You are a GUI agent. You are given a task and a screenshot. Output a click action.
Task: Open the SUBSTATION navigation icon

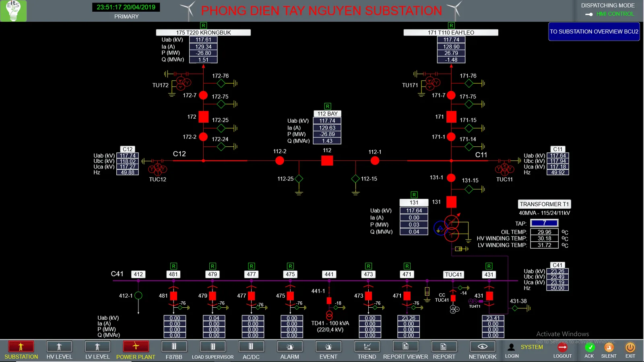21,346
